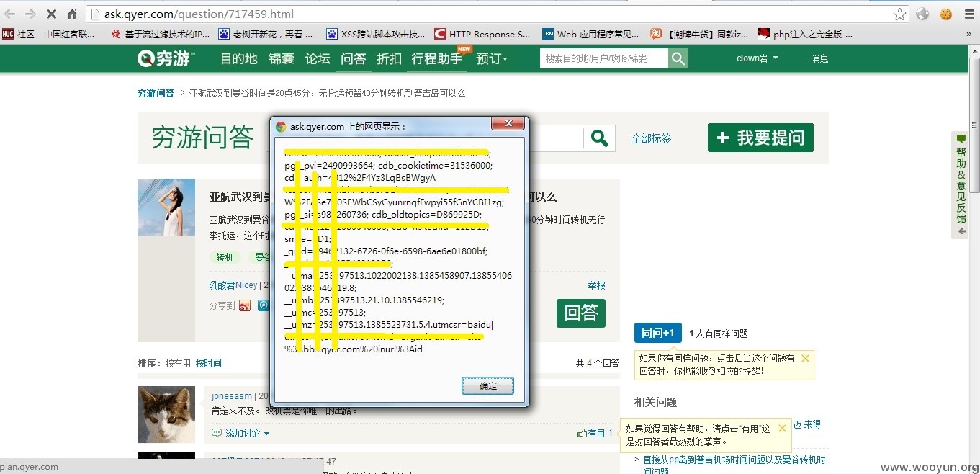This screenshot has height=474, width=980.
Task: Click the browser home icon
Action: click(73, 14)
